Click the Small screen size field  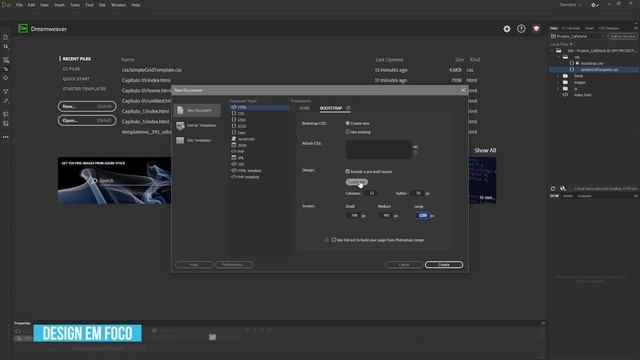point(353,215)
